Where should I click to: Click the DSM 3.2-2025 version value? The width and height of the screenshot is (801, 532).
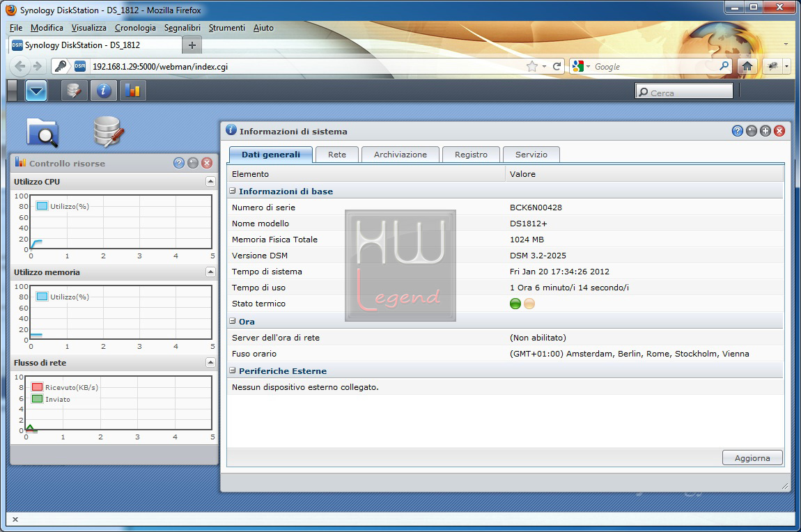538,256
